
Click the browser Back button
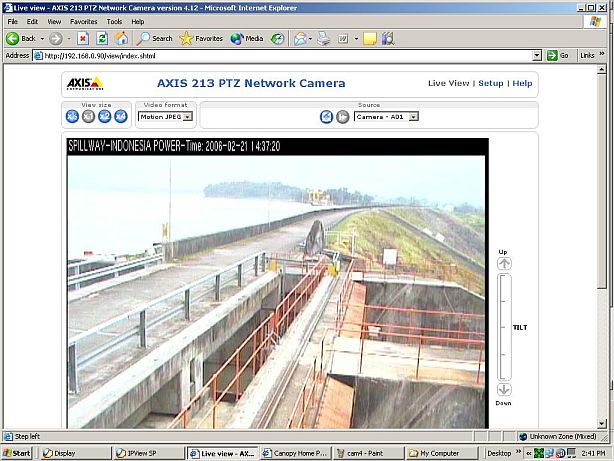21,38
